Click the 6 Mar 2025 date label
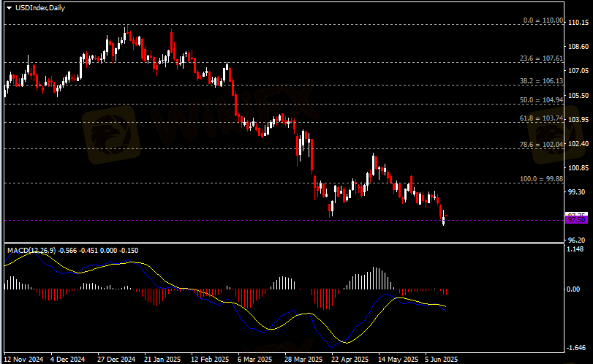 point(254,359)
